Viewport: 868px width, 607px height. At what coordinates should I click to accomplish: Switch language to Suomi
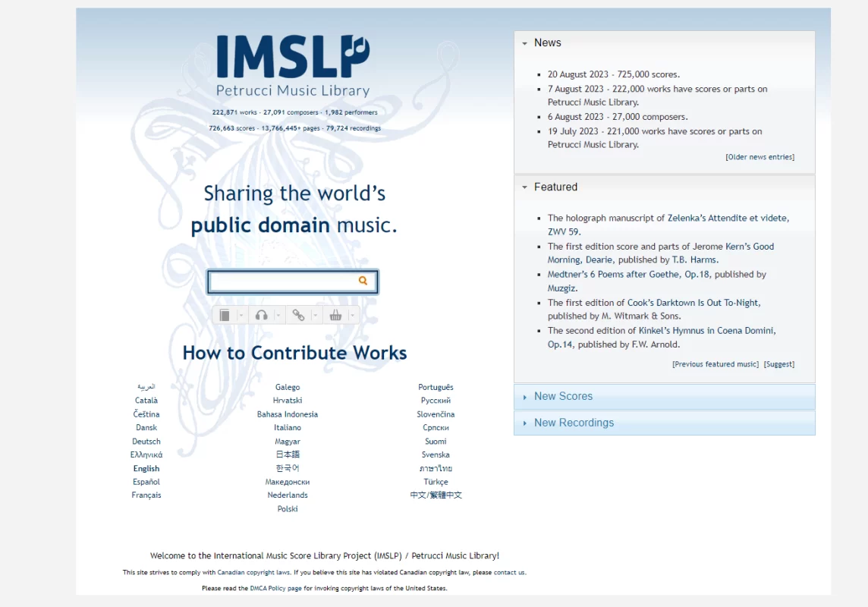(x=436, y=442)
